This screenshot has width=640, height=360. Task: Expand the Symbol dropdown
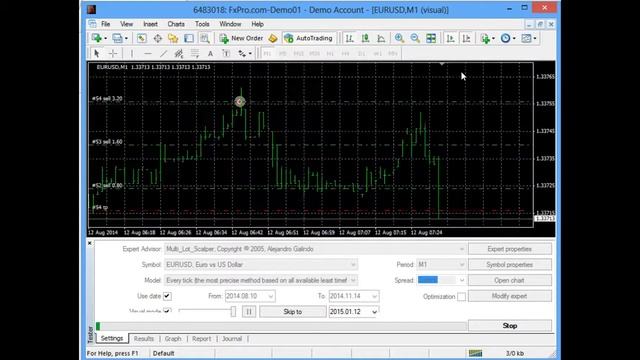pos(353,265)
